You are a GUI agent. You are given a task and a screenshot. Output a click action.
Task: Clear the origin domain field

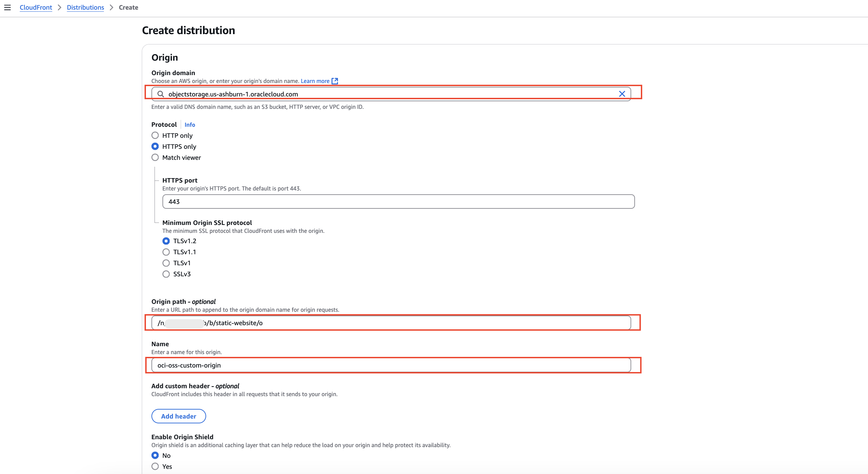(622, 94)
